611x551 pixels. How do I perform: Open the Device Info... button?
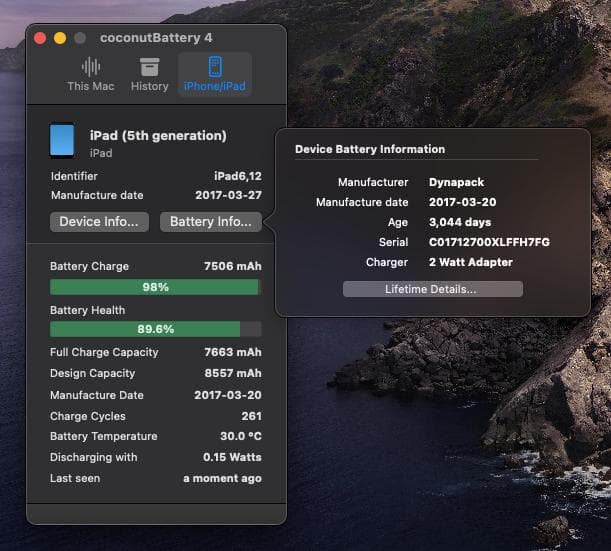(99, 222)
